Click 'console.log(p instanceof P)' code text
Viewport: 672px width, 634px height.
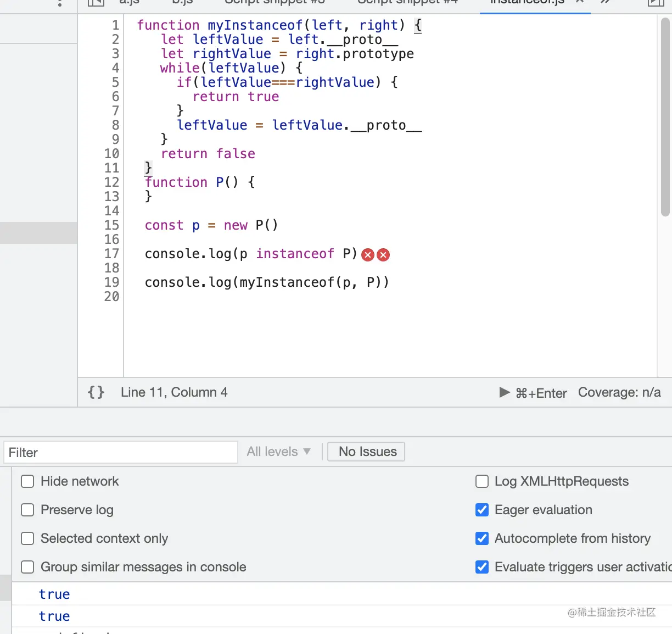pyautogui.click(x=251, y=254)
